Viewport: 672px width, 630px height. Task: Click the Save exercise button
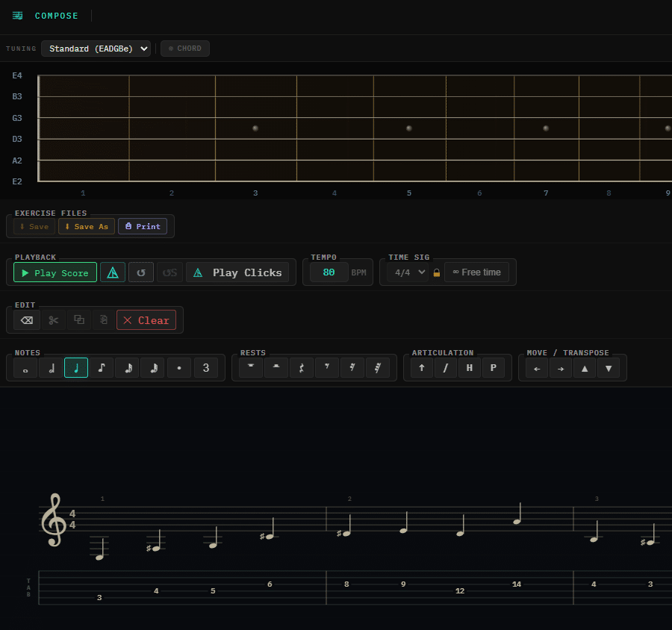[34, 226]
